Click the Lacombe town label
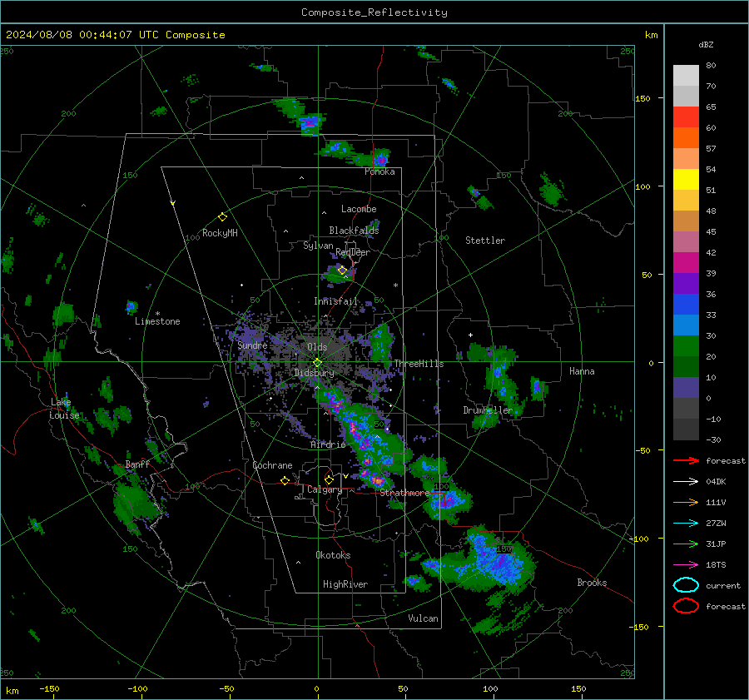Screen dimensions: 749x700 click(x=359, y=209)
